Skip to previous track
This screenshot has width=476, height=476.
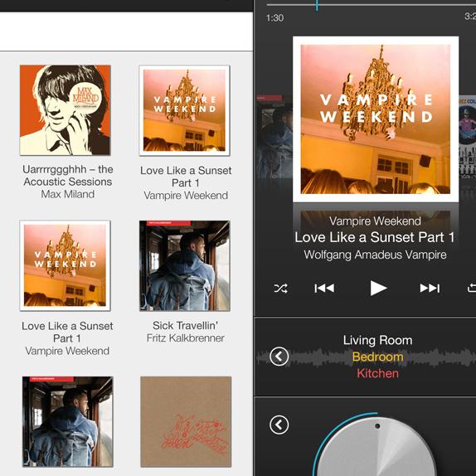click(324, 288)
